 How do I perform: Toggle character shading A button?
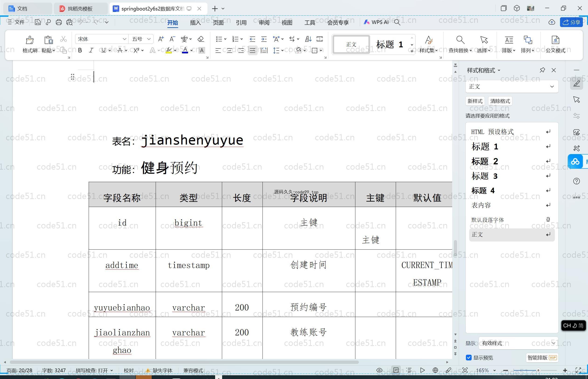click(x=202, y=50)
